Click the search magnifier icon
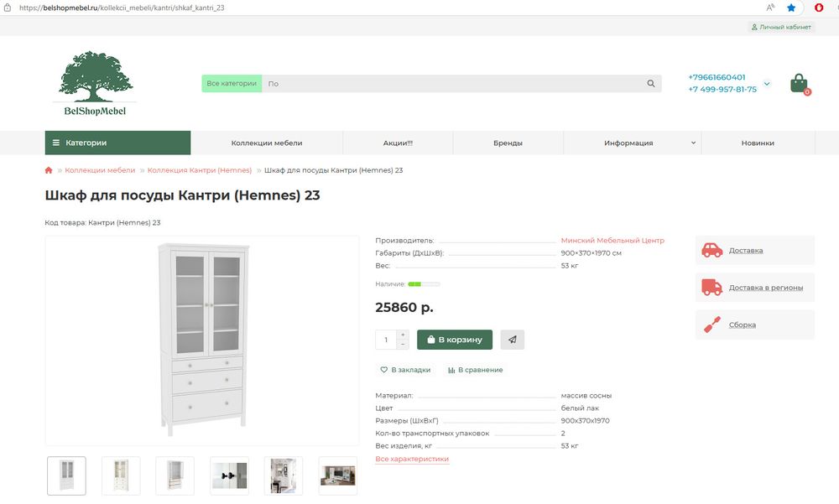Viewport: 839px width, 504px height. point(651,84)
